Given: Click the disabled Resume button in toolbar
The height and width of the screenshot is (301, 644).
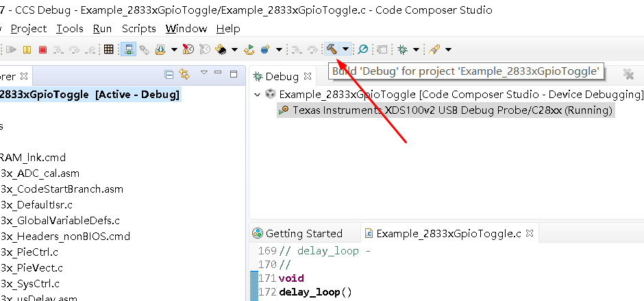Looking at the screenshot, I should (x=12, y=50).
